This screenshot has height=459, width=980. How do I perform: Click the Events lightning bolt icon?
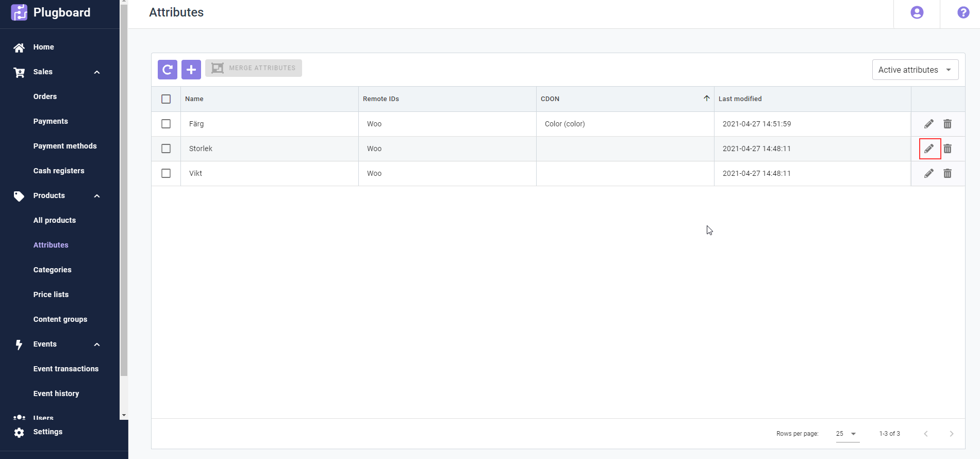[19, 345]
